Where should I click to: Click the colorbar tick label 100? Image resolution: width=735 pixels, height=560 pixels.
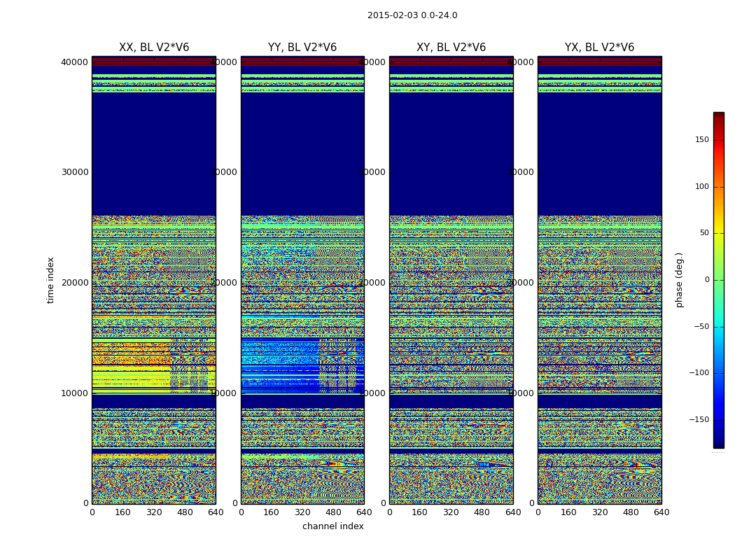tap(702, 186)
